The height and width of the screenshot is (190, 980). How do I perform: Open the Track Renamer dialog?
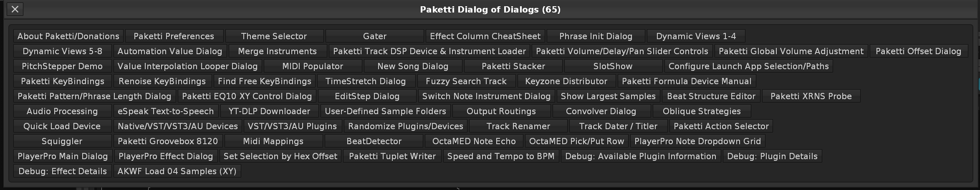pyautogui.click(x=518, y=126)
